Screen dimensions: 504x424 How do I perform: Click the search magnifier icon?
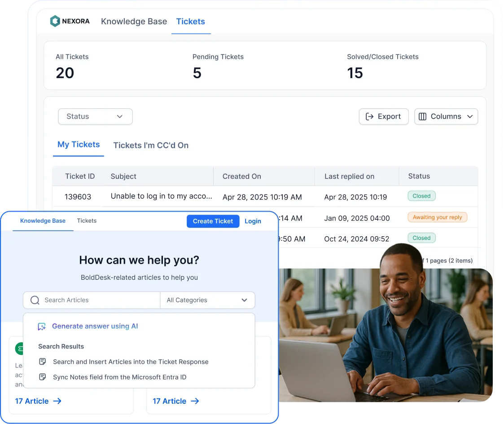(35, 300)
